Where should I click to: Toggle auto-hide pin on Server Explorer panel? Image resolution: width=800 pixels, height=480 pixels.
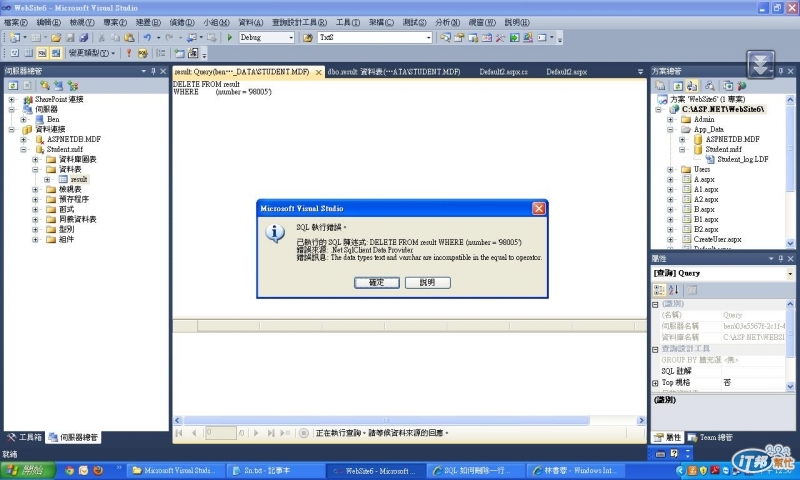click(153, 71)
